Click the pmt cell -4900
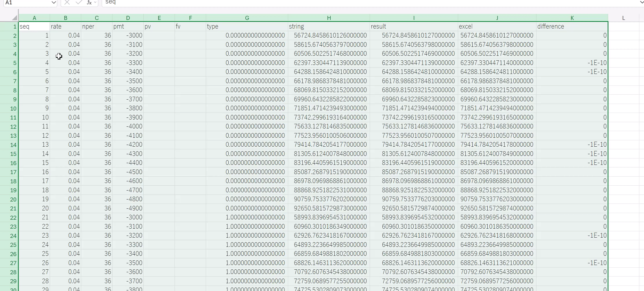 tap(128, 208)
